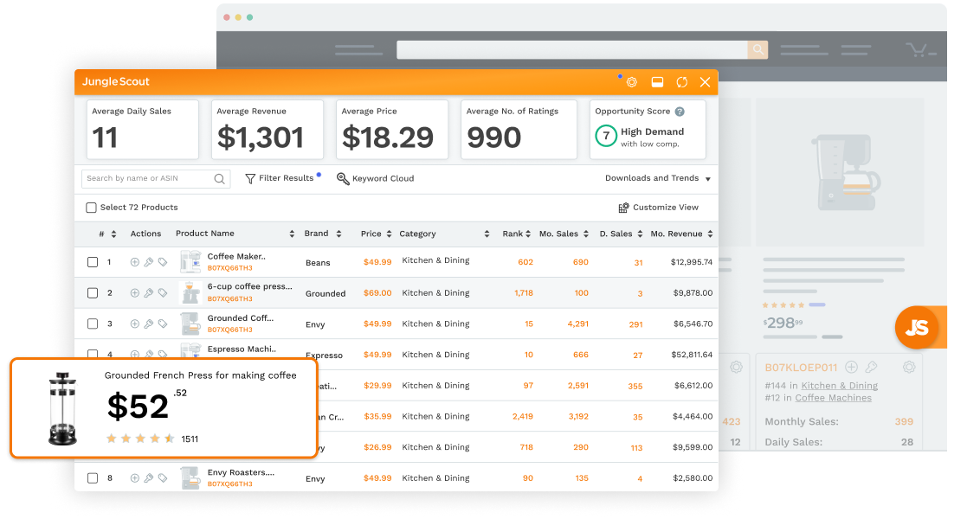Click pin icon next to B07KLOEP011
Image resolution: width=980 pixels, height=519 pixels.
871,368
